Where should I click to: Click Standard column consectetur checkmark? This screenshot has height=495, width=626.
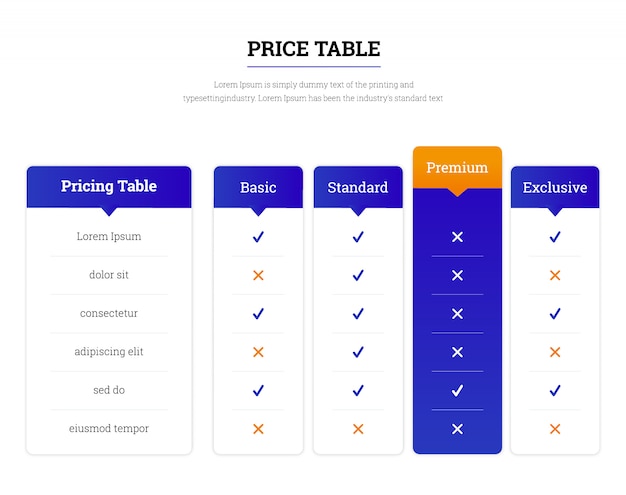click(358, 313)
